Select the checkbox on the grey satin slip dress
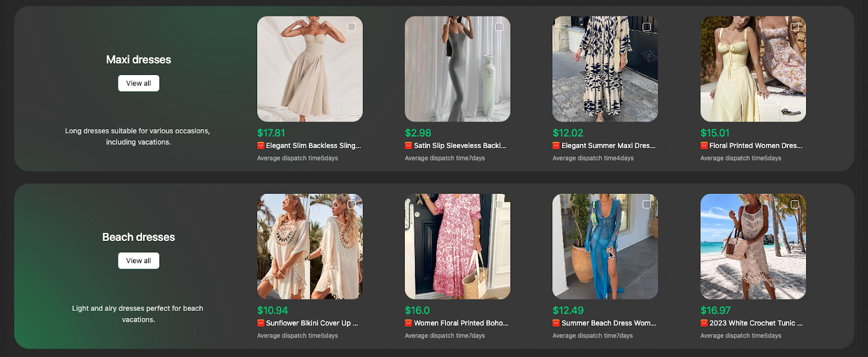Image resolution: width=868 pixels, height=357 pixels. click(499, 27)
